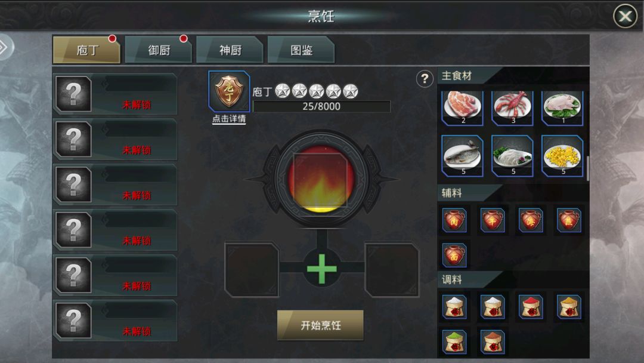The image size is (644, 363).
Task: Pick the yellow corn kernels ingredient
Action: click(x=562, y=156)
